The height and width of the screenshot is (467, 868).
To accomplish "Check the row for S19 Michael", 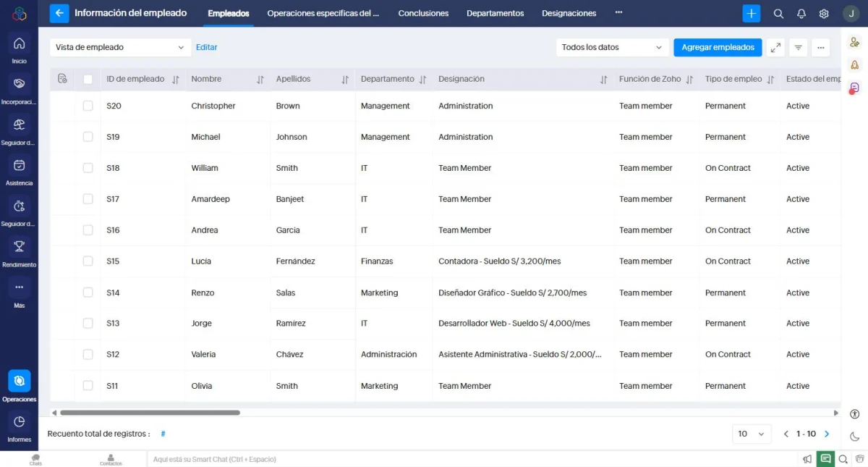I will point(88,137).
